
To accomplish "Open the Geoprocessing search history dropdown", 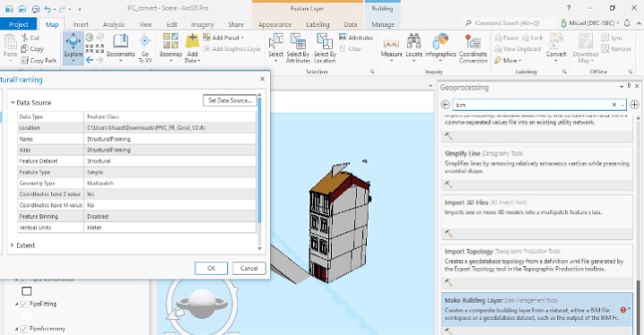I will pos(623,105).
